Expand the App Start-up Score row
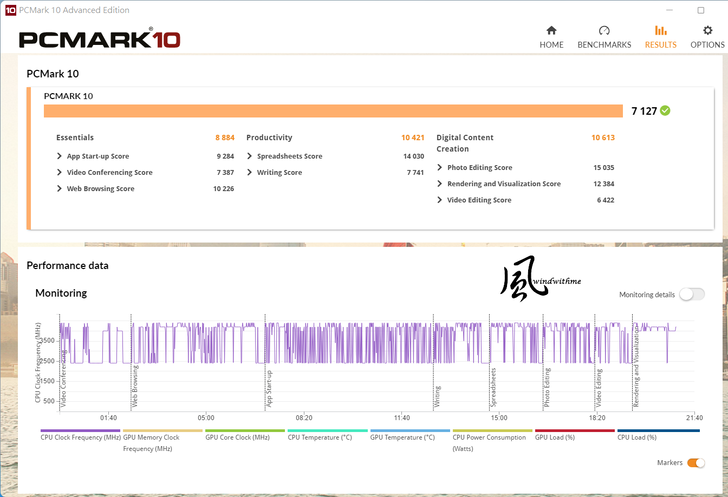 [x=60, y=157]
